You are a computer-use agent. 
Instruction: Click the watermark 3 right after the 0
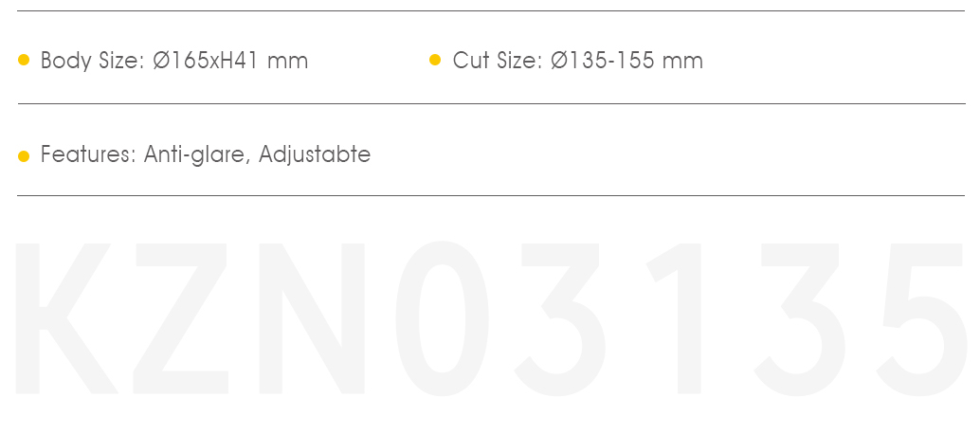559,318
